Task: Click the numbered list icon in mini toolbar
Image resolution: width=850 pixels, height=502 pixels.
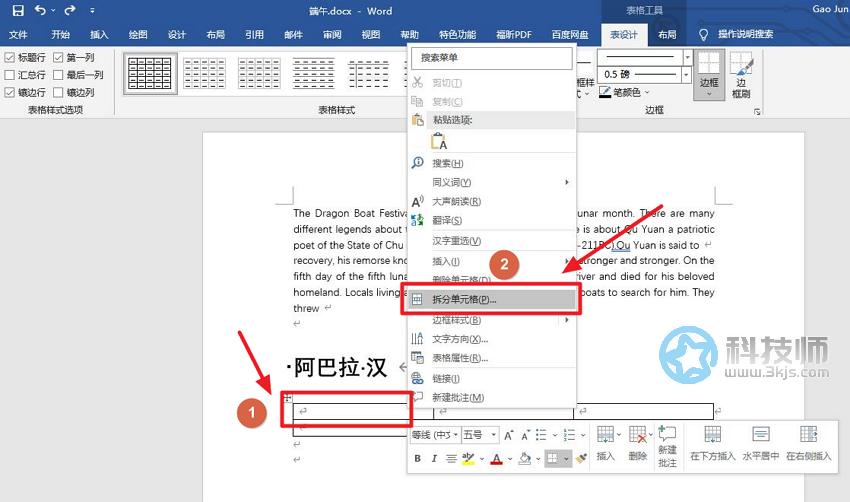Action: 569,435
